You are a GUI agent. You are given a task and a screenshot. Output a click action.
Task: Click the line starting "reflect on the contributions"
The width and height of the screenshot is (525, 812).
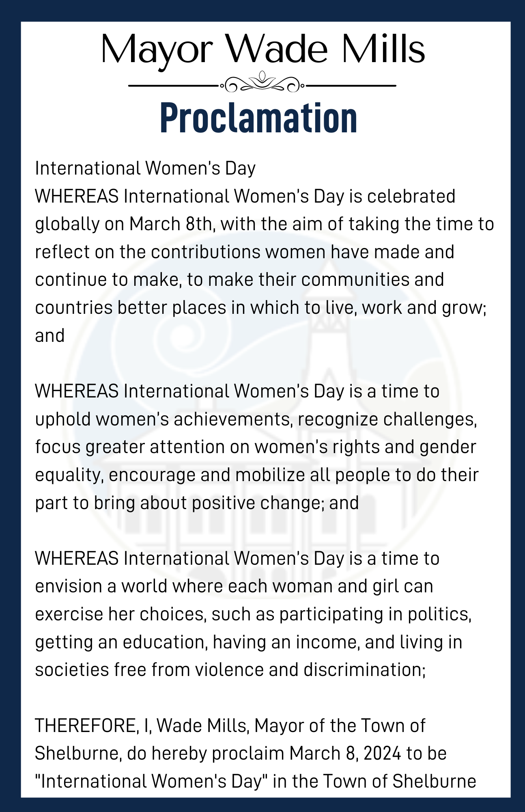coord(244,252)
